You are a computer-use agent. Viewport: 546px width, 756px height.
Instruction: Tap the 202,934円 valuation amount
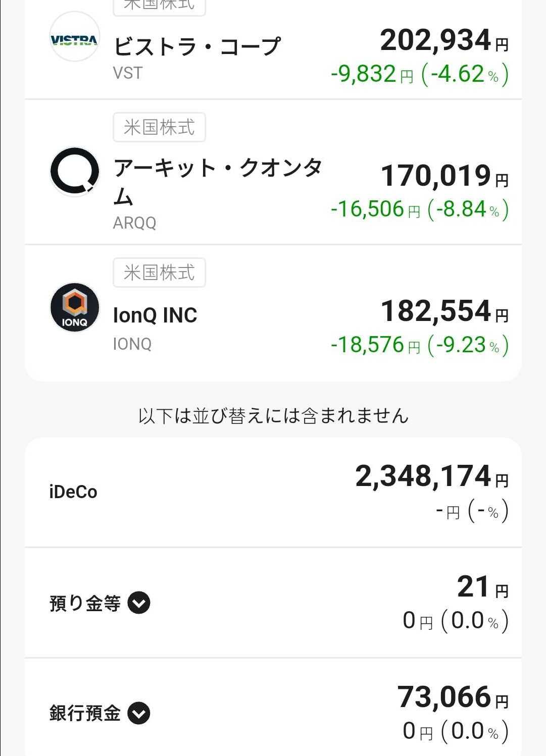(x=444, y=40)
